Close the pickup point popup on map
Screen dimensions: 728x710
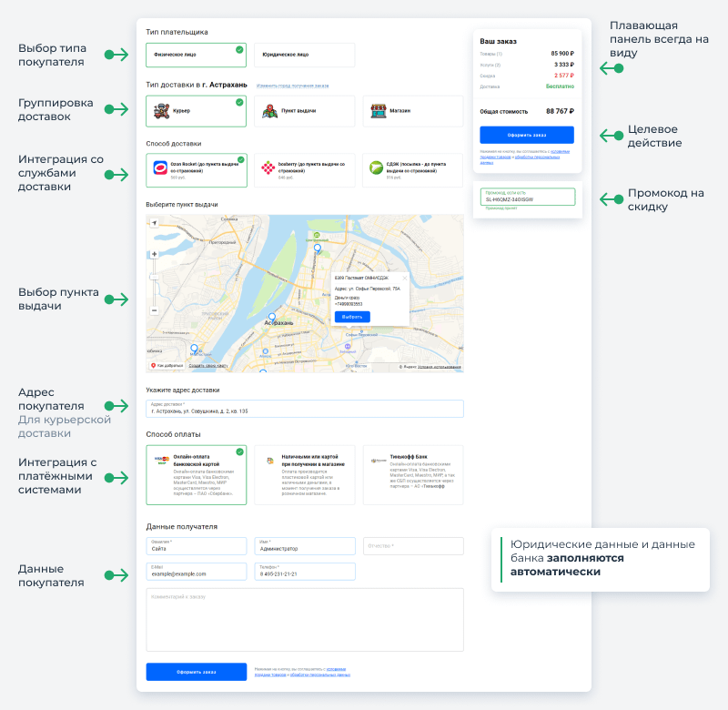[x=405, y=278]
